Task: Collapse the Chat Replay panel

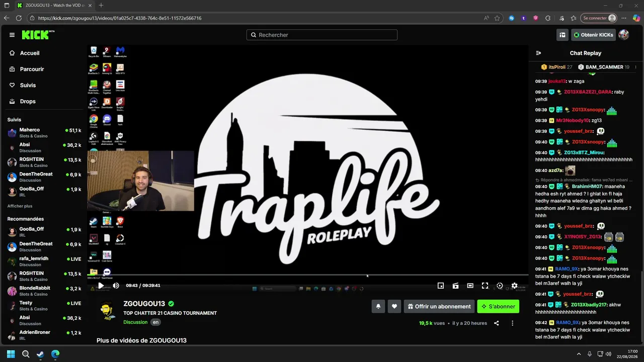Action: (538, 53)
